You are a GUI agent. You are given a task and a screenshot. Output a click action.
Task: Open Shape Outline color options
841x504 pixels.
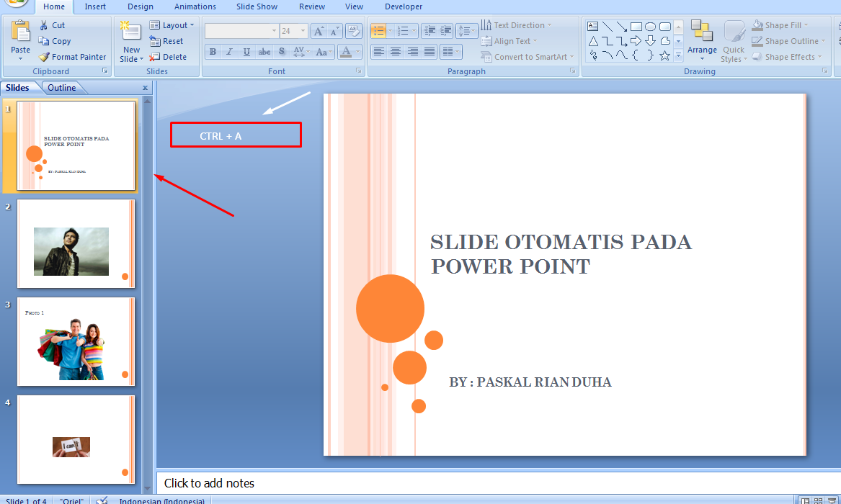tap(788, 41)
